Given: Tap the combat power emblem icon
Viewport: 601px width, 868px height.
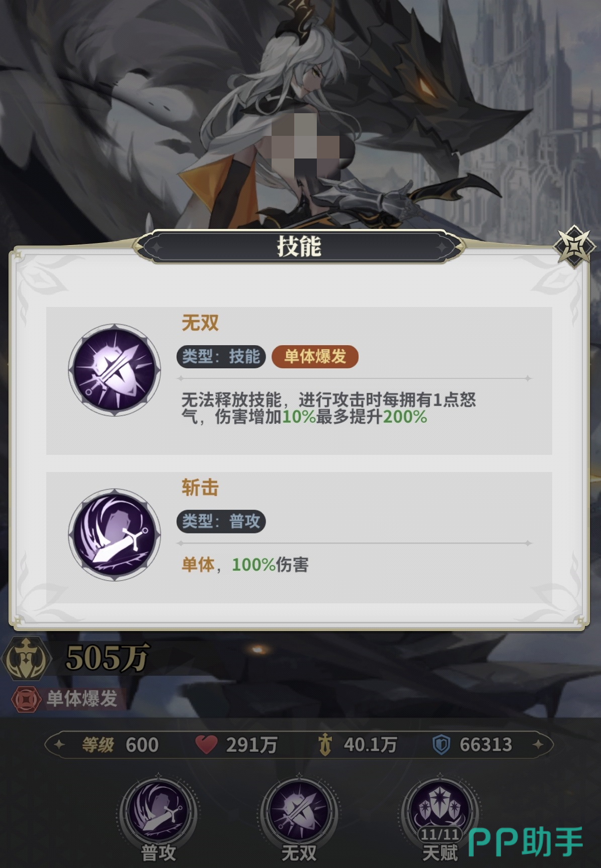Looking at the screenshot, I should (27, 658).
